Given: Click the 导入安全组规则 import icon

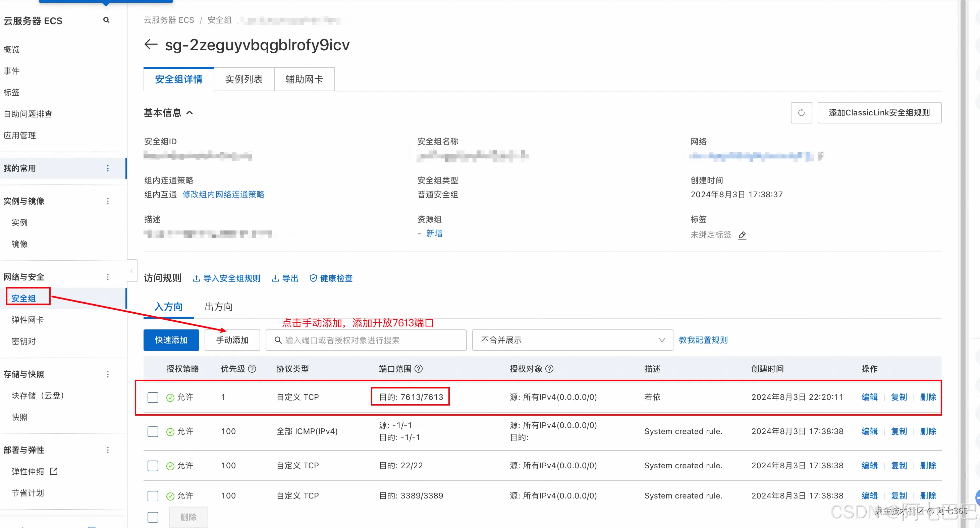Looking at the screenshot, I should [197, 278].
